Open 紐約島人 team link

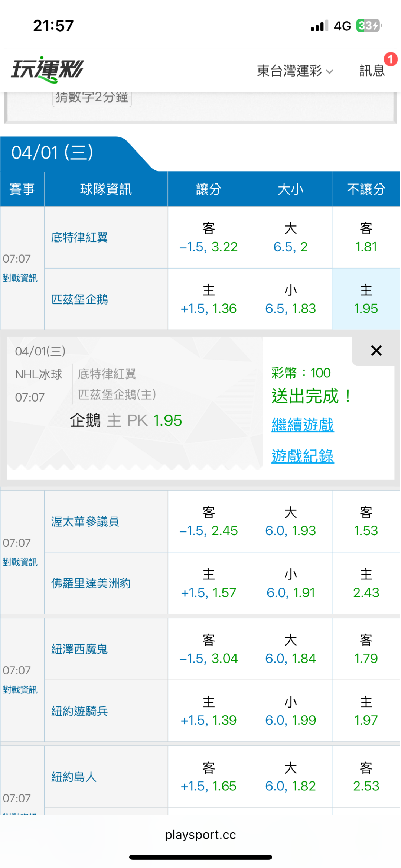74,777
